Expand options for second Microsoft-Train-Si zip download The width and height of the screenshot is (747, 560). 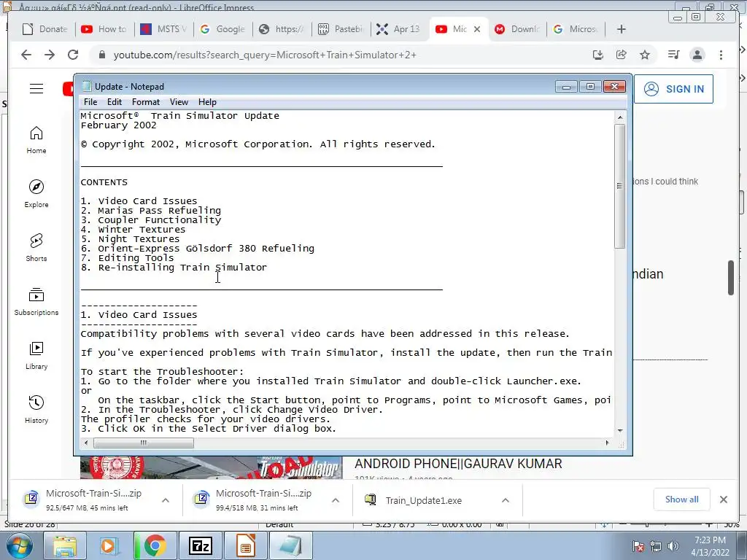(x=336, y=500)
